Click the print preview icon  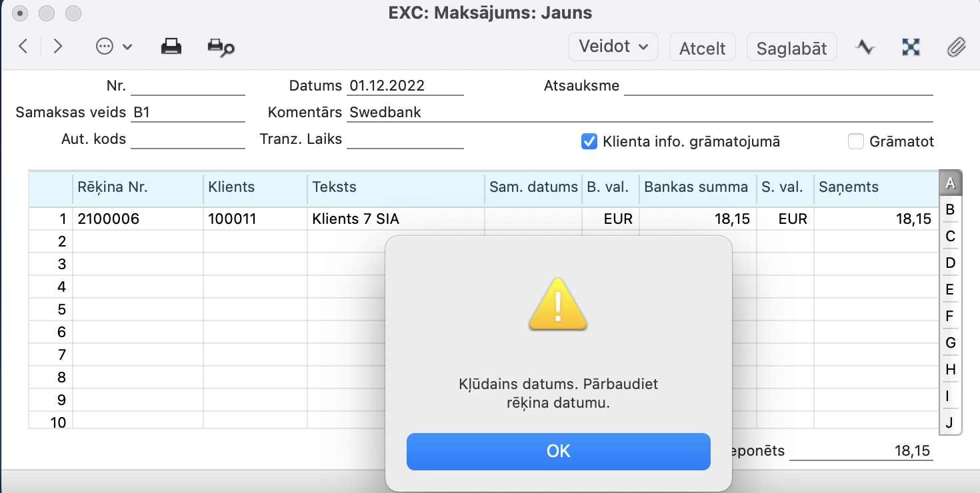[221, 47]
